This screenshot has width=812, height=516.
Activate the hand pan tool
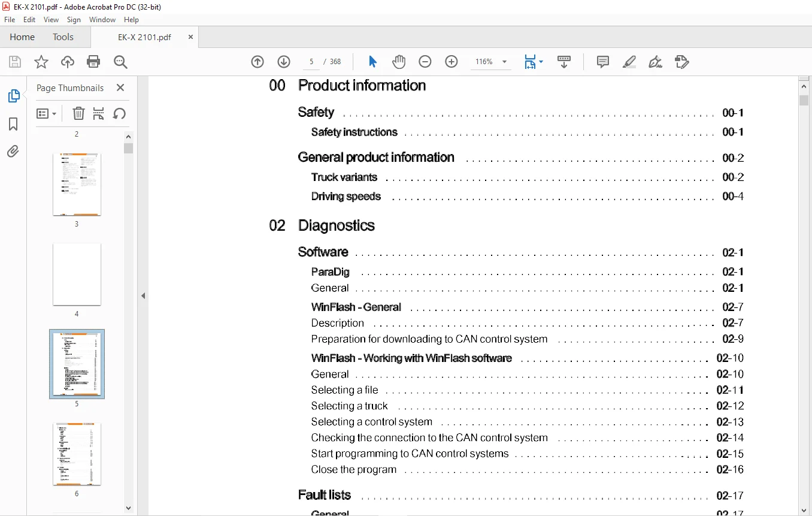coord(399,62)
